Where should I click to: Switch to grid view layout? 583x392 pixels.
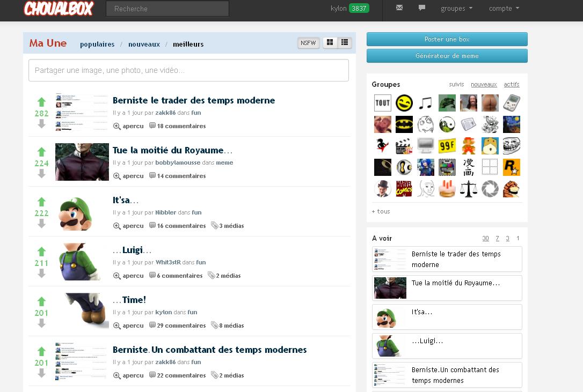[330, 43]
